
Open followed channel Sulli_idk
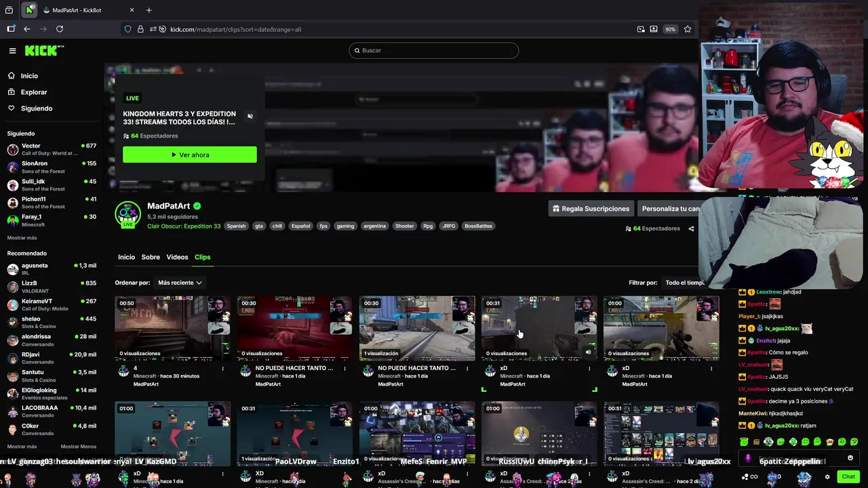52,185
